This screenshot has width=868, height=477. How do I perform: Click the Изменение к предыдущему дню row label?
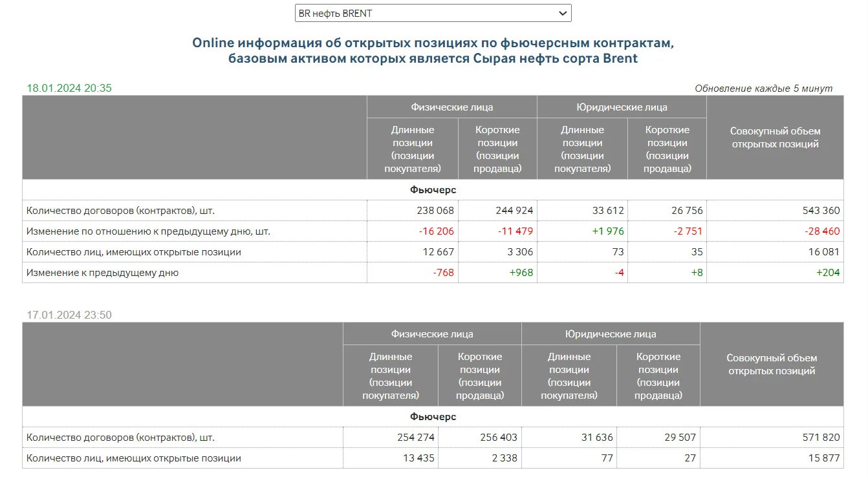(x=102, y=273)
